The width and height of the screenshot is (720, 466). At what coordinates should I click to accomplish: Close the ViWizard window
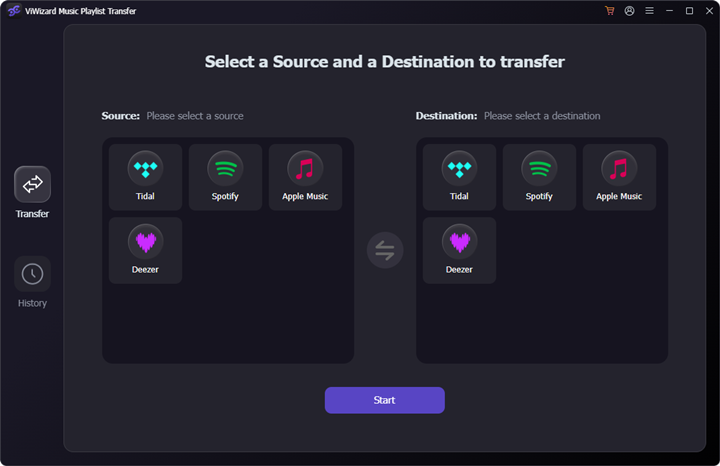tap(709, 11)
